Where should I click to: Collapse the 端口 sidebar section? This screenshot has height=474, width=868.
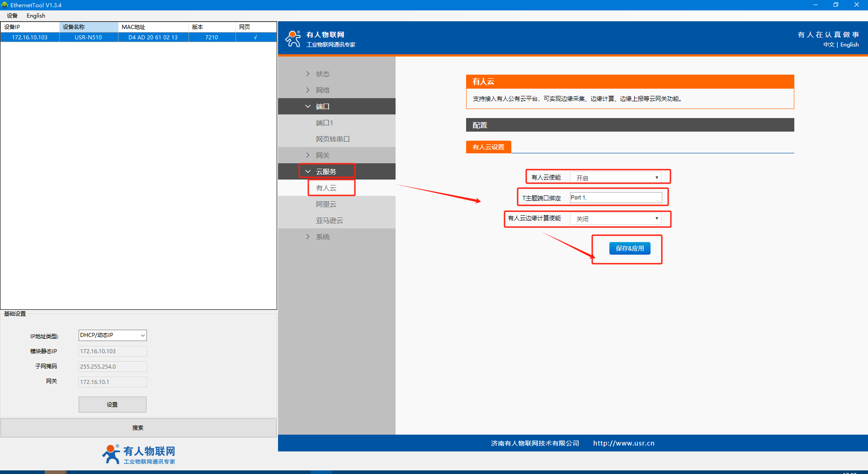tap(322, 106)
